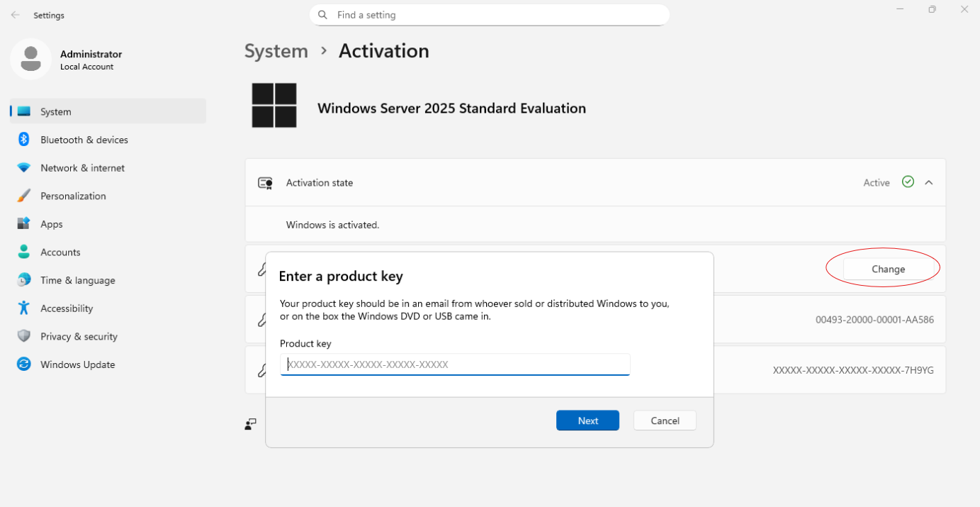The height and width of the screenshot is (507, 980).
Task: Cancel the product key dialog
Action: click(x=665, y=420)
